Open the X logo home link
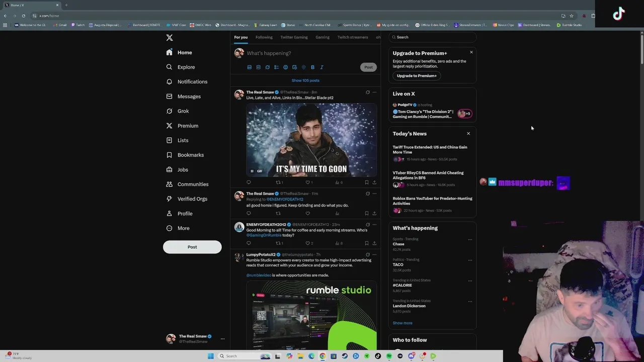 [170, 38]
